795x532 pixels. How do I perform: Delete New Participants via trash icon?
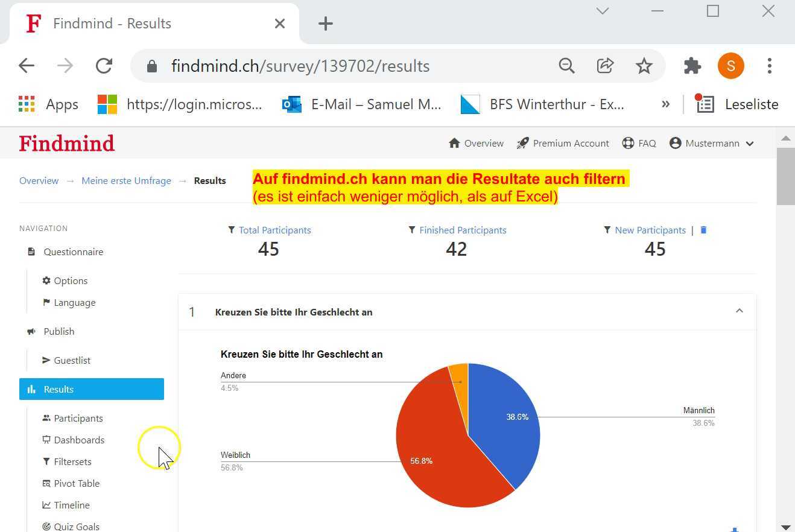(x=703, y=230)
